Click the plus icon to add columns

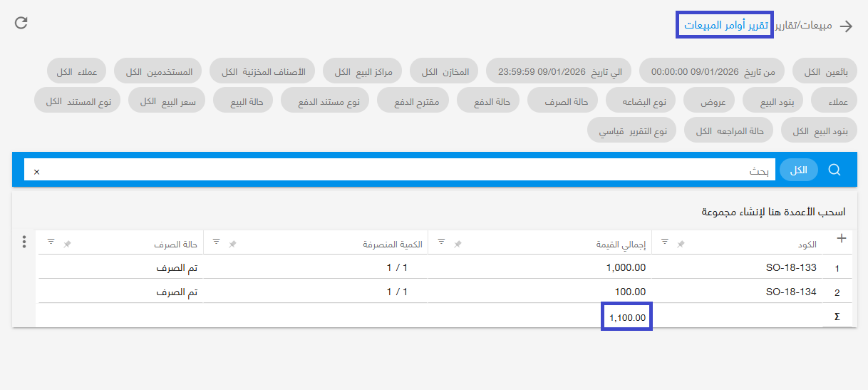click(x=841, y=238)
